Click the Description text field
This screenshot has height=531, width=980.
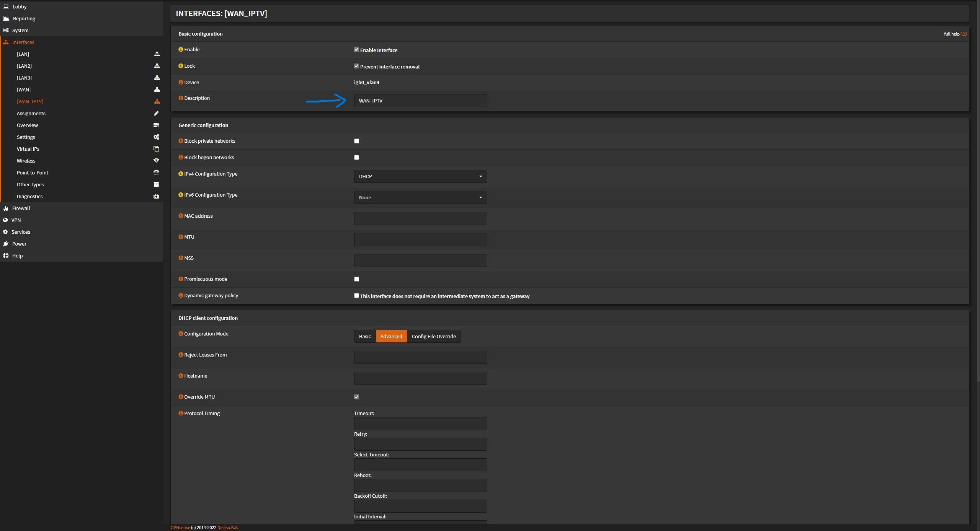pos(420,101)
